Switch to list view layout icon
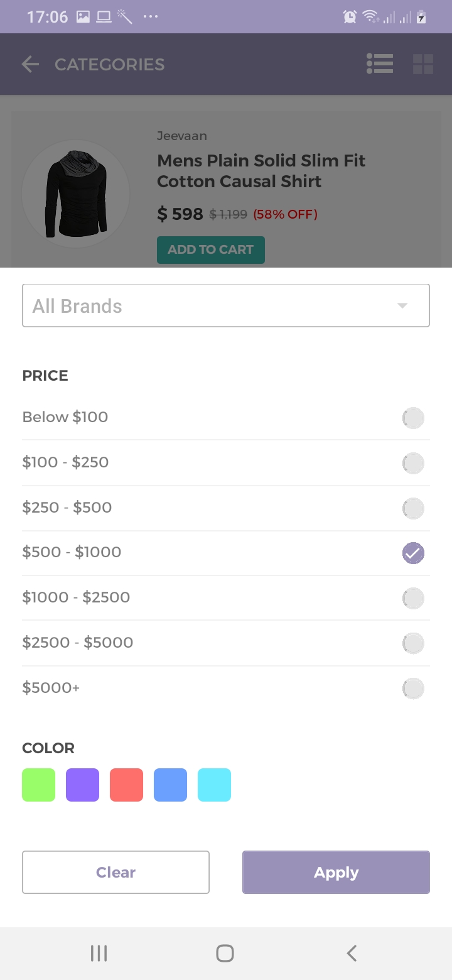This screenshot has width=452, height=980. tap(380, 64)
